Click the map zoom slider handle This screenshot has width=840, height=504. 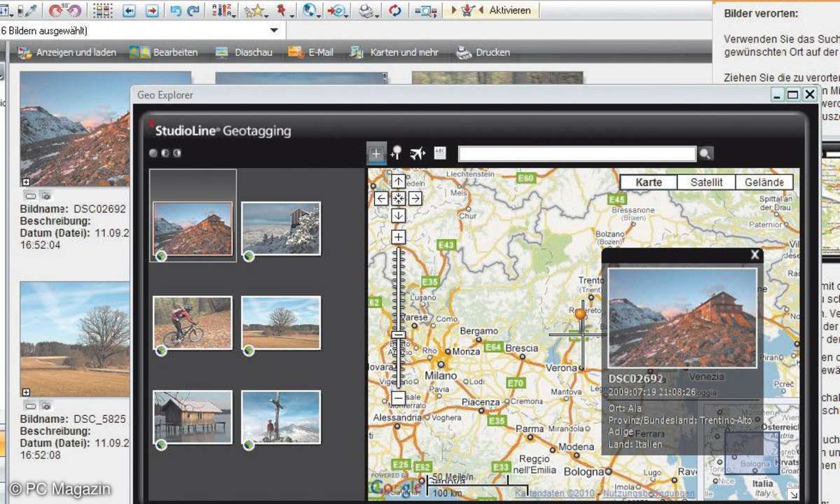[398, 335]
